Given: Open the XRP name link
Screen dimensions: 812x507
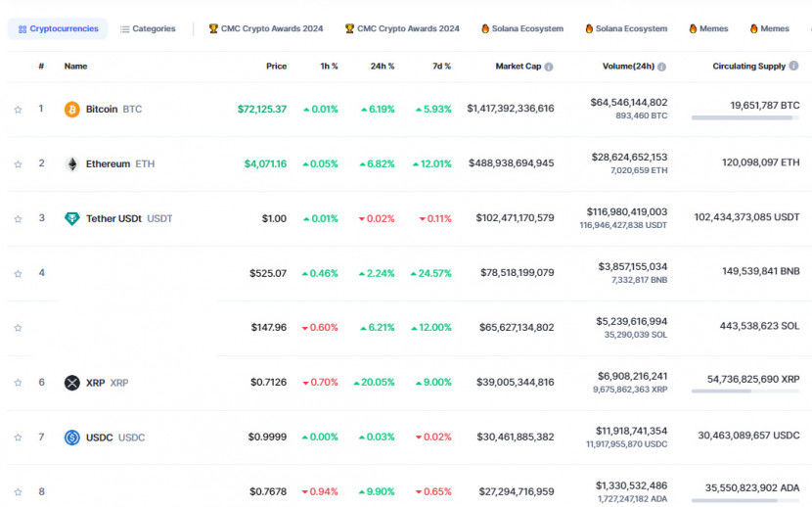Looking at the screenshot, I should tap(107, 383).
